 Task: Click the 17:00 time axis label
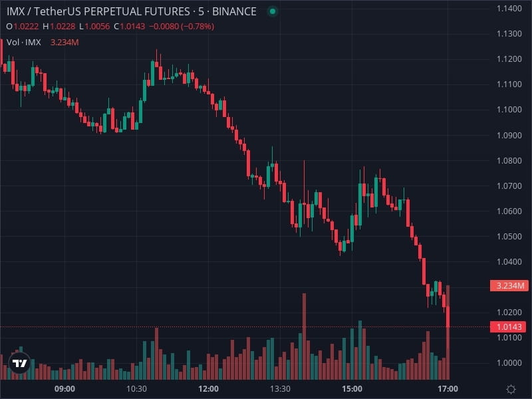click(x=448, y=384)
